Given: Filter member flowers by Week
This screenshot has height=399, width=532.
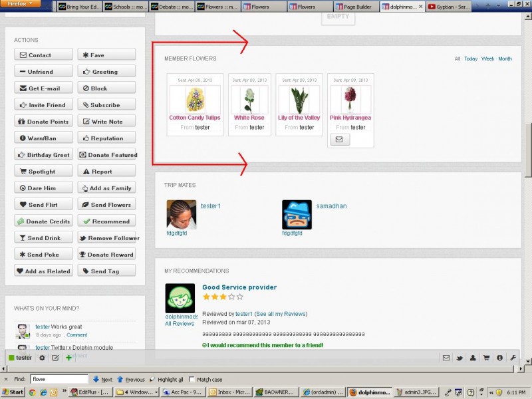Looking at the screenshot, I should tap(487, 59).
